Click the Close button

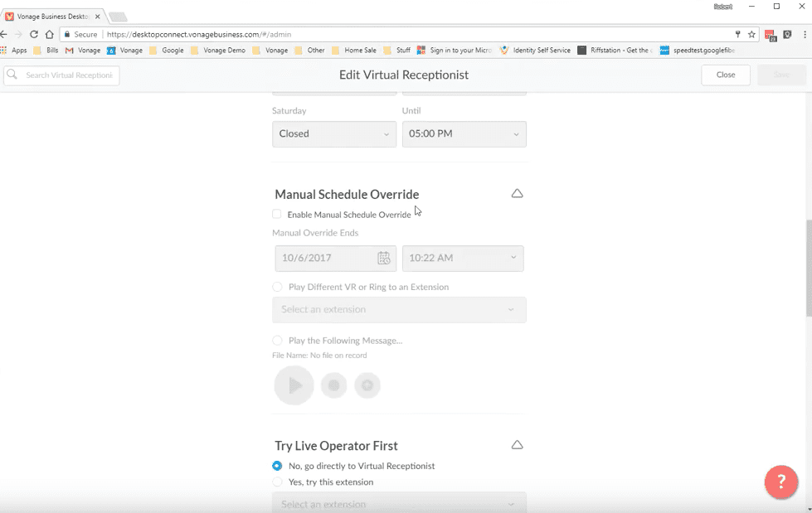pyautogui.click(x=726, y=75)
